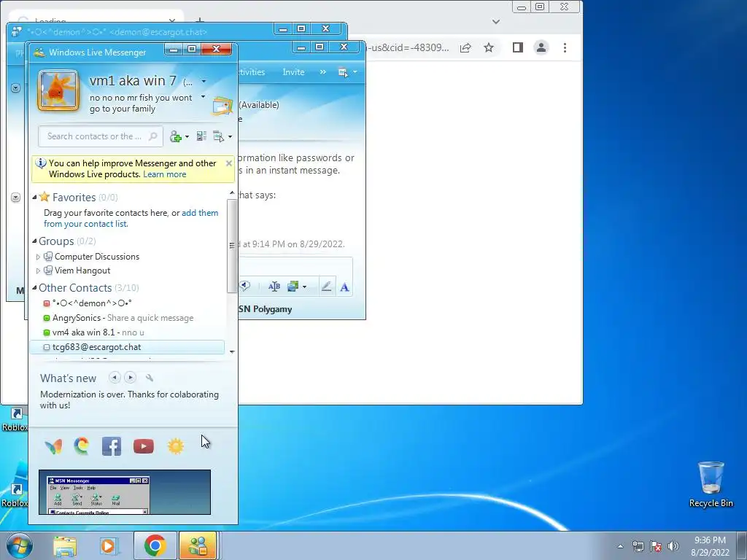This screenshot has width=747, height=560.
Task: Click the contact list layout icon
Action: (201, 136)
